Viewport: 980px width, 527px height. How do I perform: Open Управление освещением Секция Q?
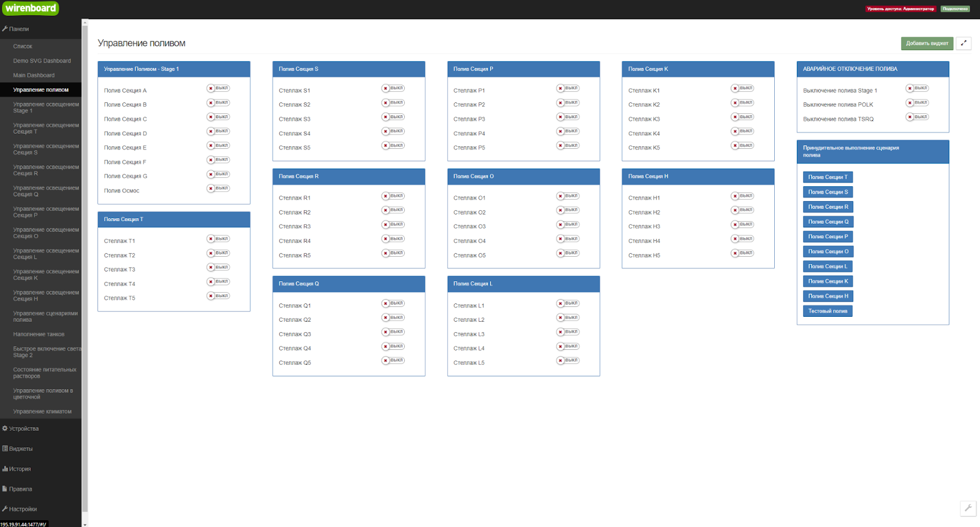coord(40,191)
